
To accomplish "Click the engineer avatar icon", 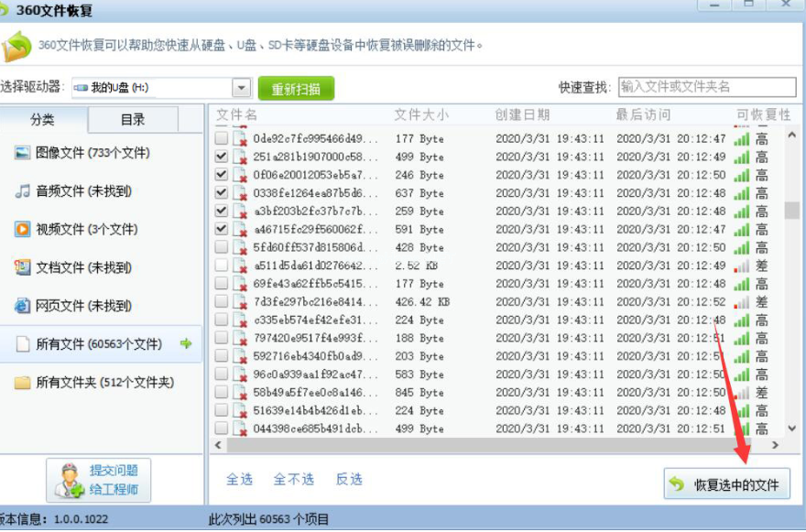I will 70,481.
